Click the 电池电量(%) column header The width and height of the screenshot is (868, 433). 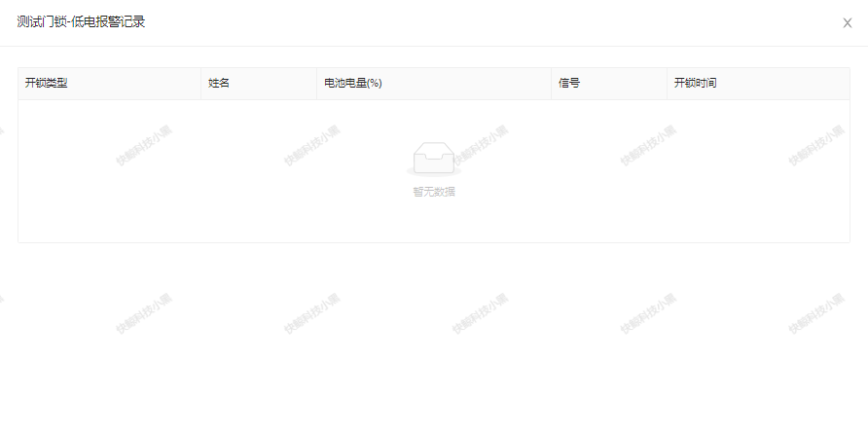(x=352, y=84)
